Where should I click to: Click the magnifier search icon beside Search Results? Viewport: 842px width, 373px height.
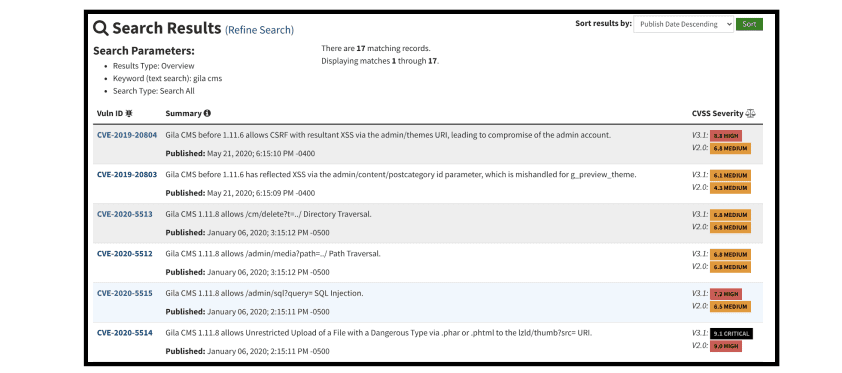pyautogui.click(x=101, y=28)
